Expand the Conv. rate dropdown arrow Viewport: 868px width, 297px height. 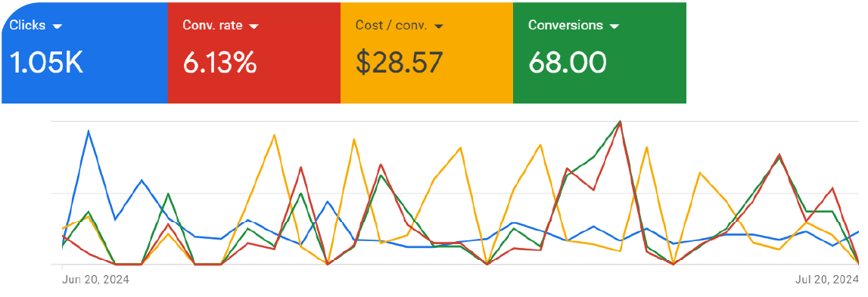coord(254,26)
